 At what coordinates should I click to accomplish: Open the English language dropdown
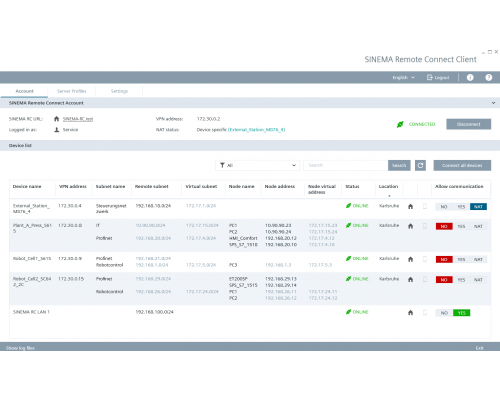[403, 77]
